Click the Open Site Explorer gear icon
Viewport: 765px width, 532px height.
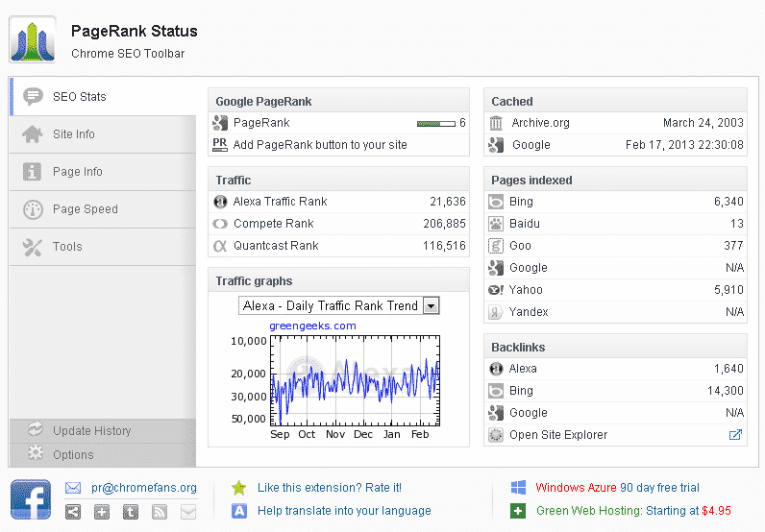(x=496, y=435)
